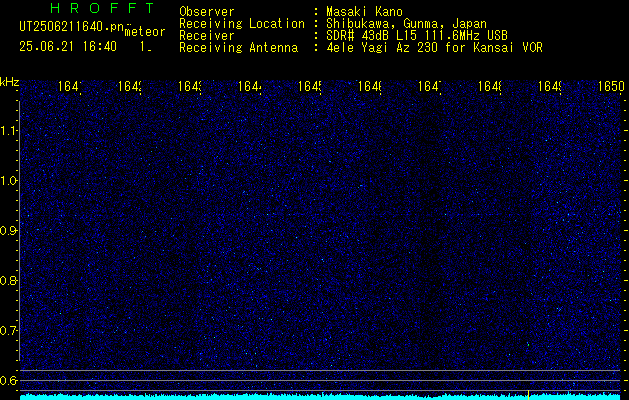
Task: Click the kHz axis unit label
Action: pos(10,82)
